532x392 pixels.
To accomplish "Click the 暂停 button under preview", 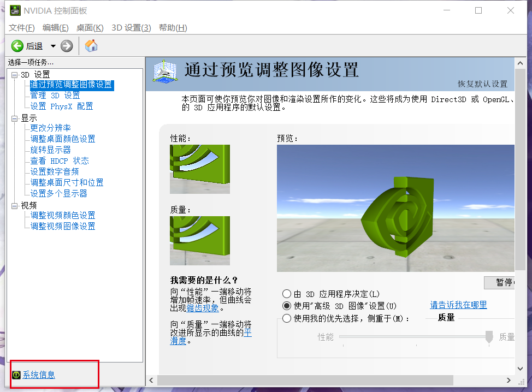I will [x=499, y=282].
